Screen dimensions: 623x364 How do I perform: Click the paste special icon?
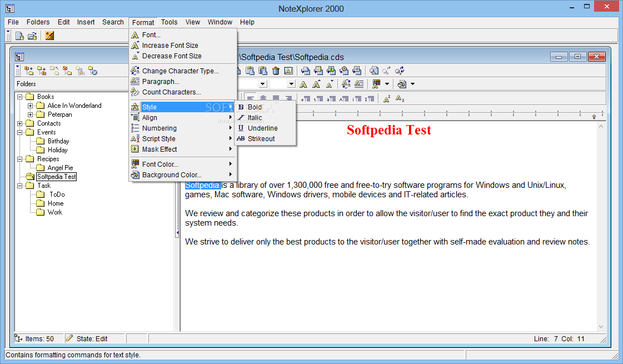pyautogui.click(x=263, y=71)
